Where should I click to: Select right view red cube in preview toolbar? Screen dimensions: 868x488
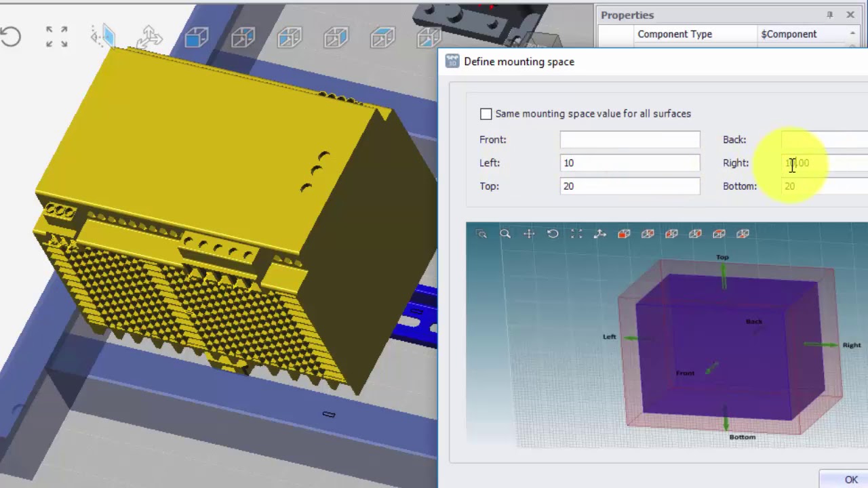pos(695,234)
